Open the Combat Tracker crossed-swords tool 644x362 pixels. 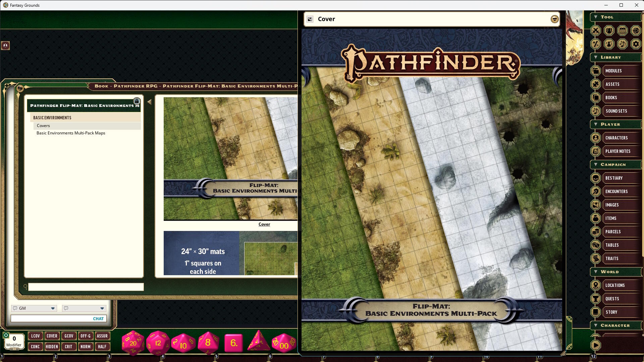click(x=596, y=31)
